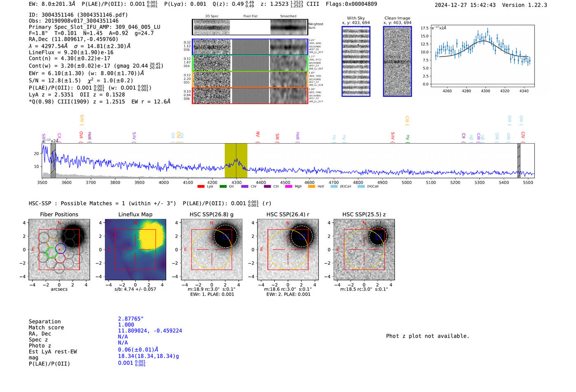Select the red-bordered 2D spectrum row
576x392 pixels.
coord(250,95)
